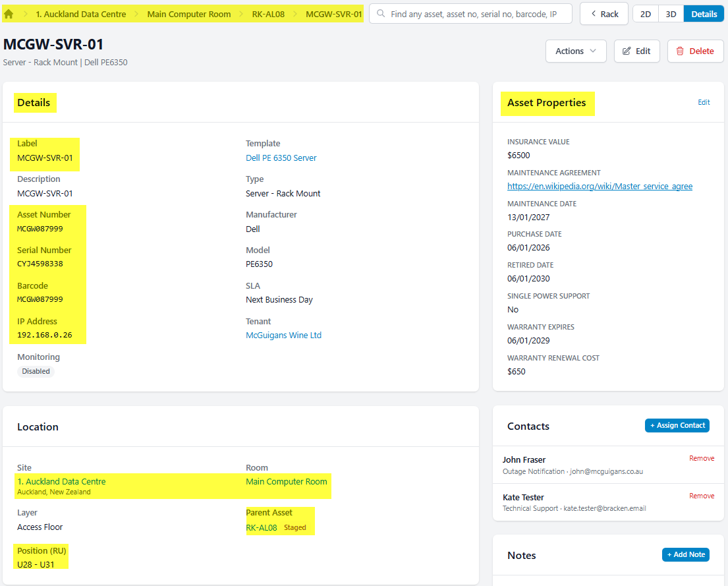Switch to the 2D view tab
The width and height of the screenshot is (728, 586).
(646, 14)
